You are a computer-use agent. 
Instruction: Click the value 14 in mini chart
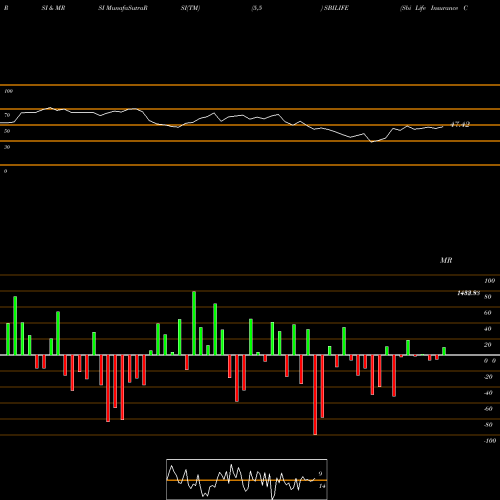pyautogui.click(x=322, y=486)
